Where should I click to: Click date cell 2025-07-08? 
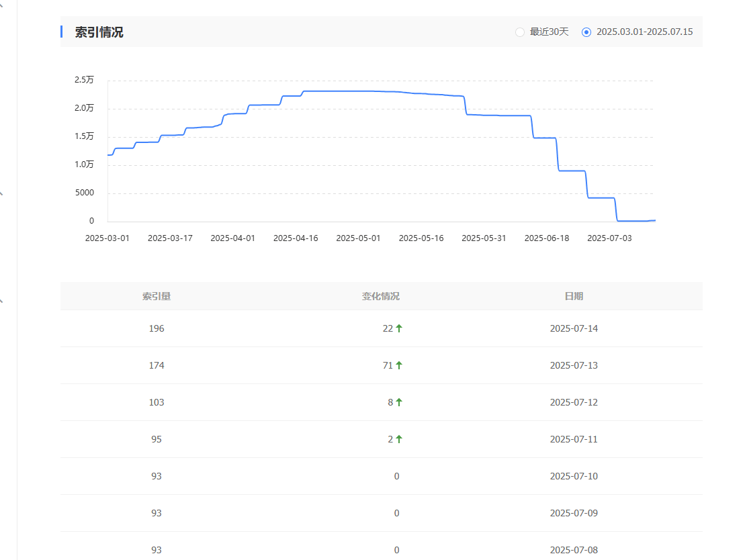click(574, 550)
